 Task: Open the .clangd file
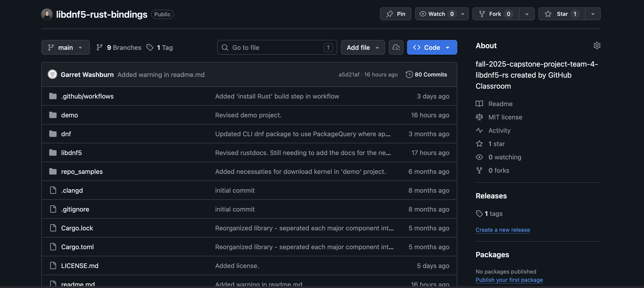(x=72, y=190)
